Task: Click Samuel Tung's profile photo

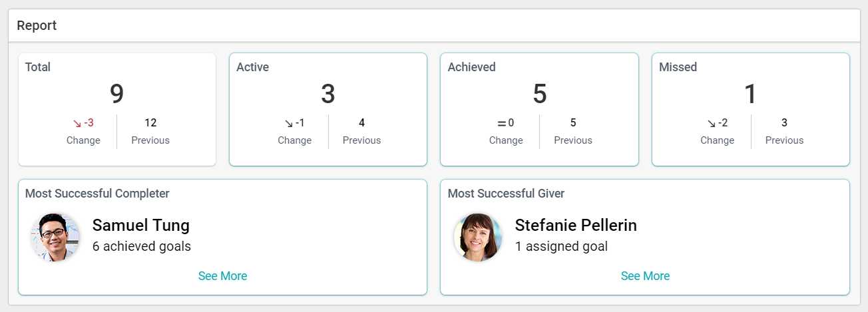Action: click(55, 237)
